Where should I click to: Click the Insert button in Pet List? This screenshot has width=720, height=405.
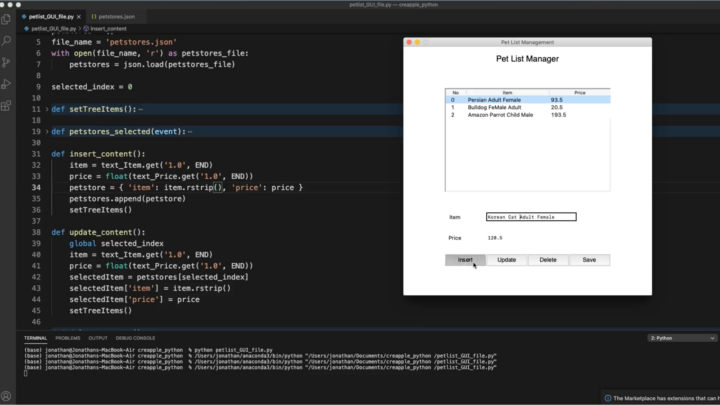pos(465,260)
